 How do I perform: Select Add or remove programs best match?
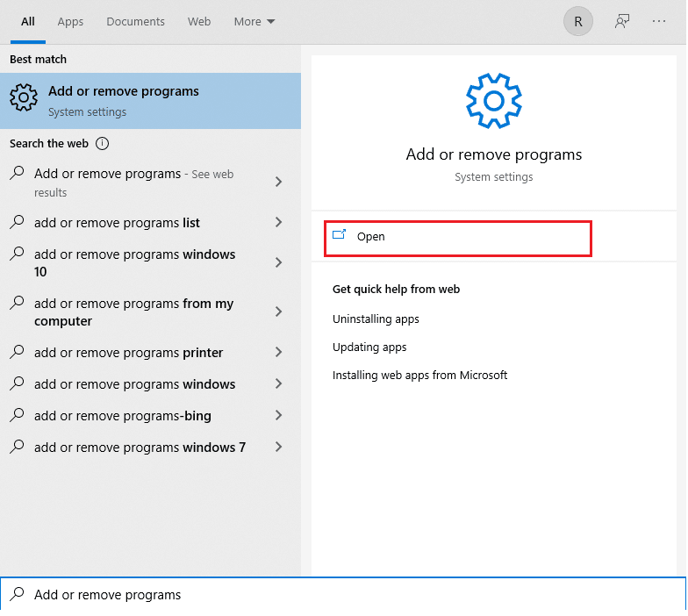pos(151,101)
